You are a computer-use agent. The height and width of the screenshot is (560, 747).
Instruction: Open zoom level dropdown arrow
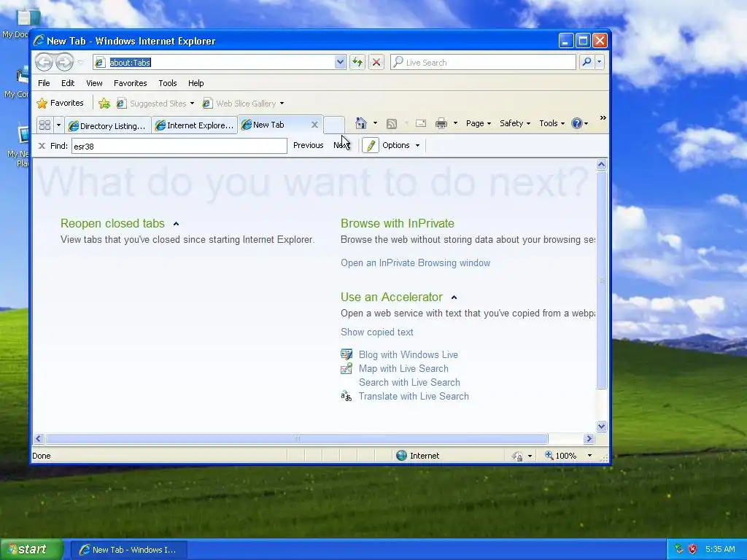589,456
